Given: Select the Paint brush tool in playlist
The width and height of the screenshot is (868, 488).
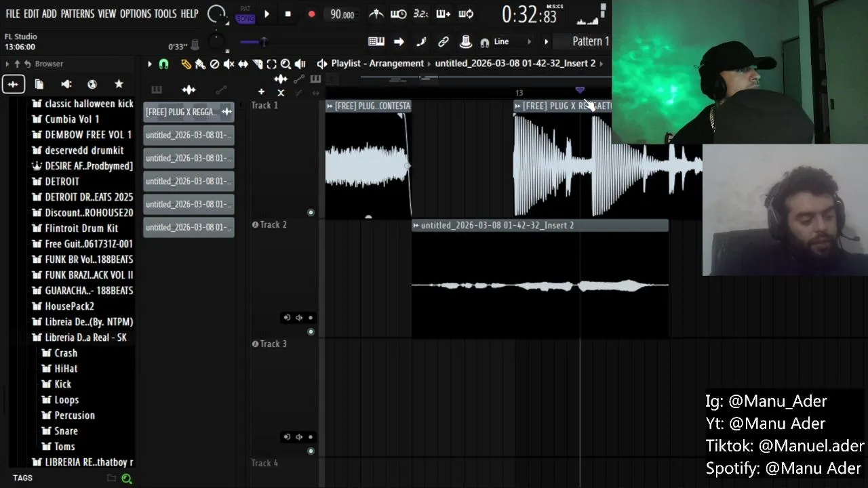Looking at the screenshot, I should click(x=200, y=64).
